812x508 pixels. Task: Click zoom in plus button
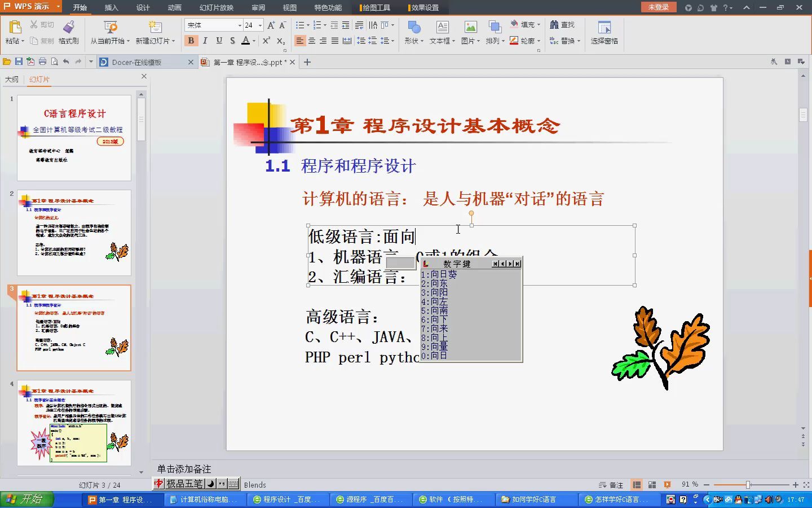pos(796,485)
